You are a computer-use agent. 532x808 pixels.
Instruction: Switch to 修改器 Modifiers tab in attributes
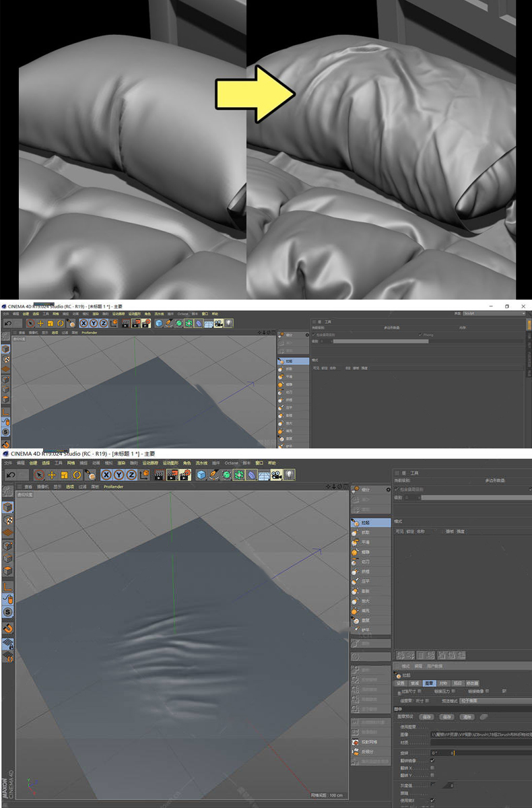[473, 683]
